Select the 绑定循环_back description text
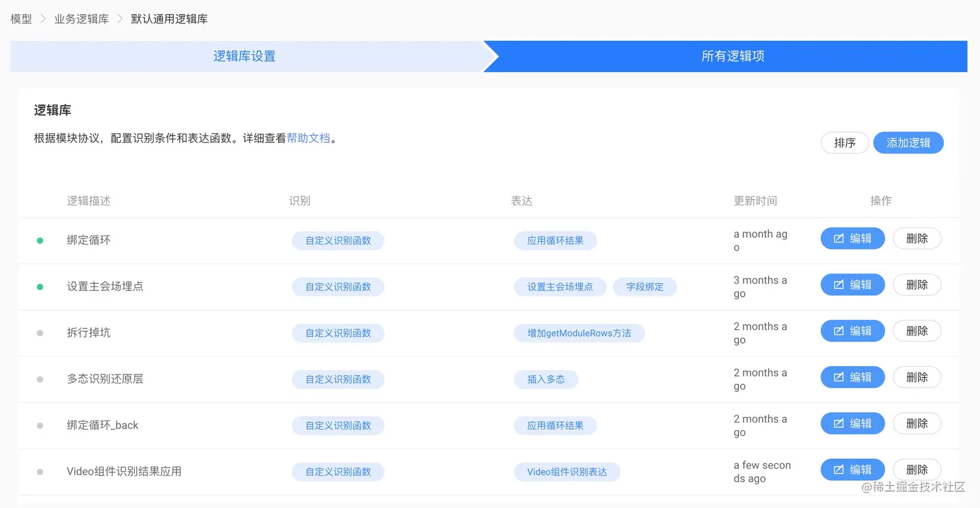980x508 pixels. click(102, 425)
